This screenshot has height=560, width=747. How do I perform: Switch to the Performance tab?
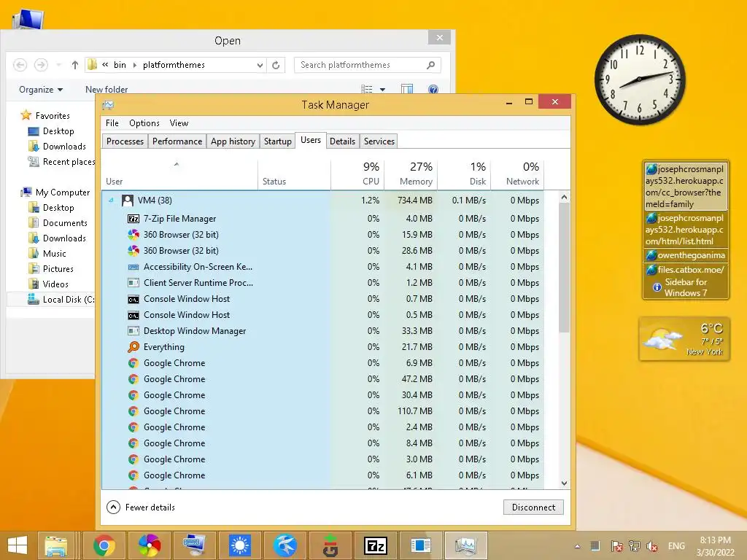coord(177,141)
